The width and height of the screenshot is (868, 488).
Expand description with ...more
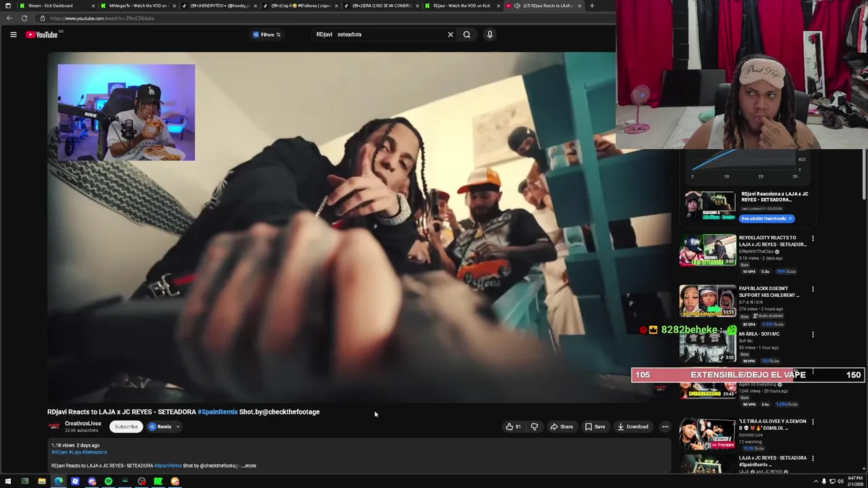(x=250, y=466)
